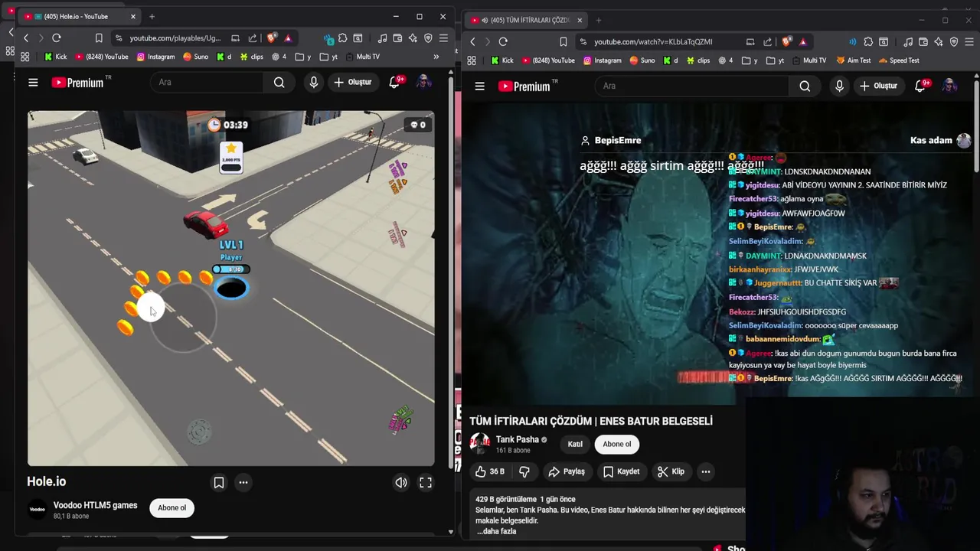The height and width of the screenshot is (551, 980).
Task: Enter fullscreen for the Hole.io game
Action: [426, 482]
